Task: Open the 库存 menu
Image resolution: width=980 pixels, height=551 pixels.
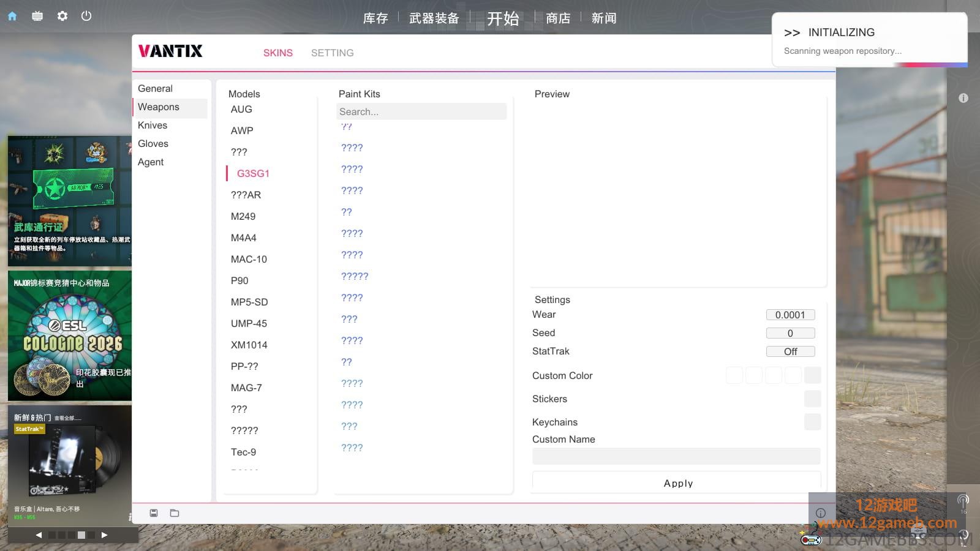Action: [x=375, y=18]
